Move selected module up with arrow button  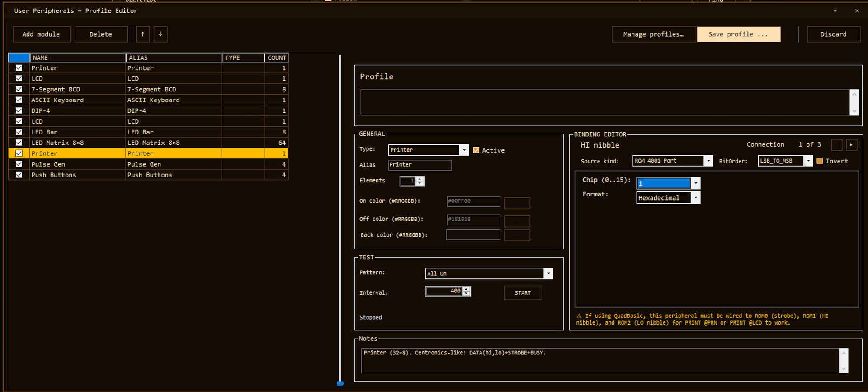143,34
